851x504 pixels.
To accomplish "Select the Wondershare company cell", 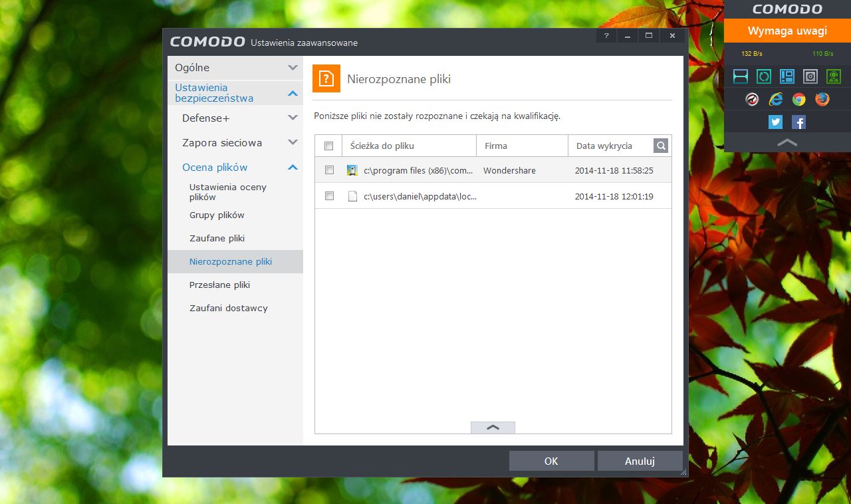I will [509, 170].
